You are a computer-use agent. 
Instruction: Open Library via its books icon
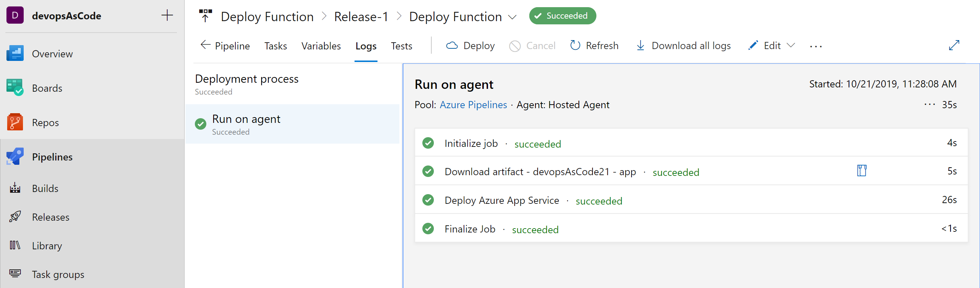tap(15, 245)
